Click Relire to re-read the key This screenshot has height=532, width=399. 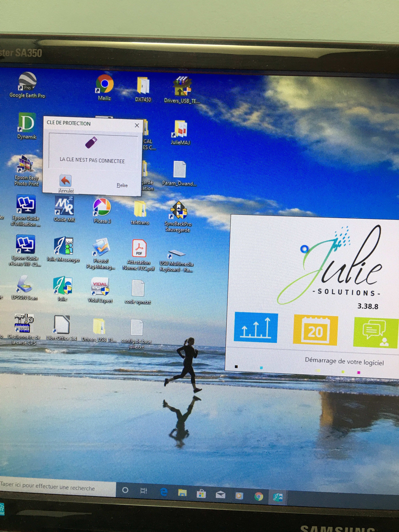click(122, 185)
